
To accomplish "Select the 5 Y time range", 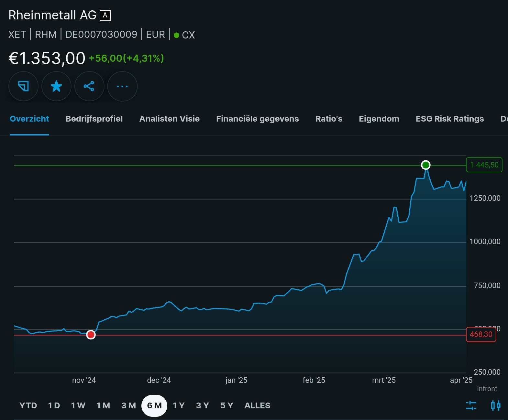I will click(x=226, y=405).
